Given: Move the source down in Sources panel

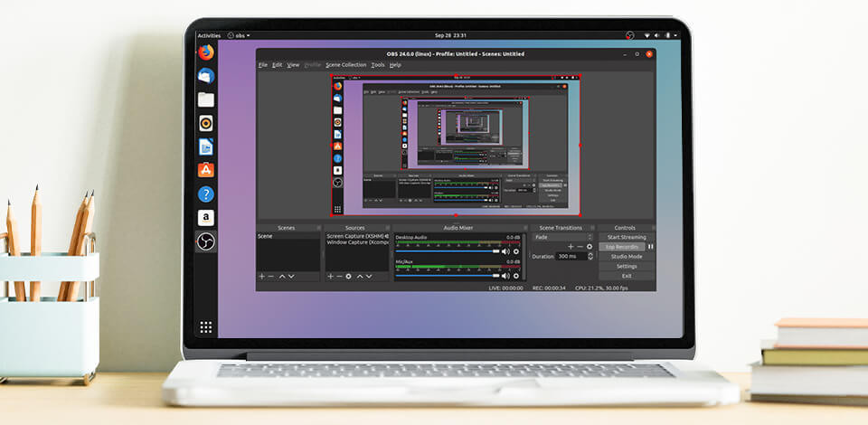Looking at the screenshot, I should coord(369,276).
